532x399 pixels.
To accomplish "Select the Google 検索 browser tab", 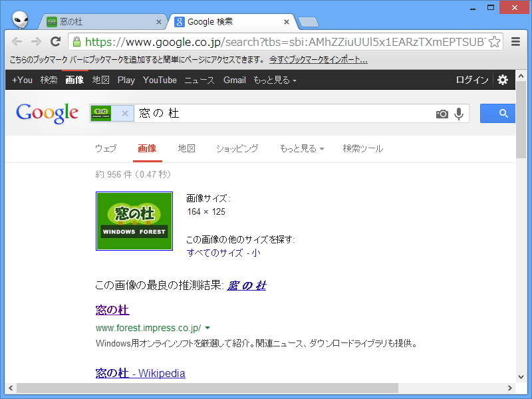I will (232, 22).
